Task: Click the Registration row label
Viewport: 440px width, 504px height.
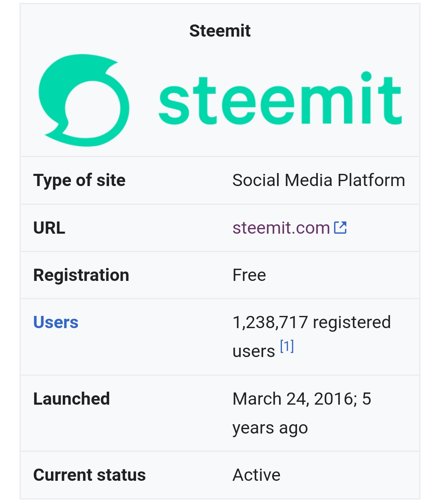Action: click(x=81, y=275)
